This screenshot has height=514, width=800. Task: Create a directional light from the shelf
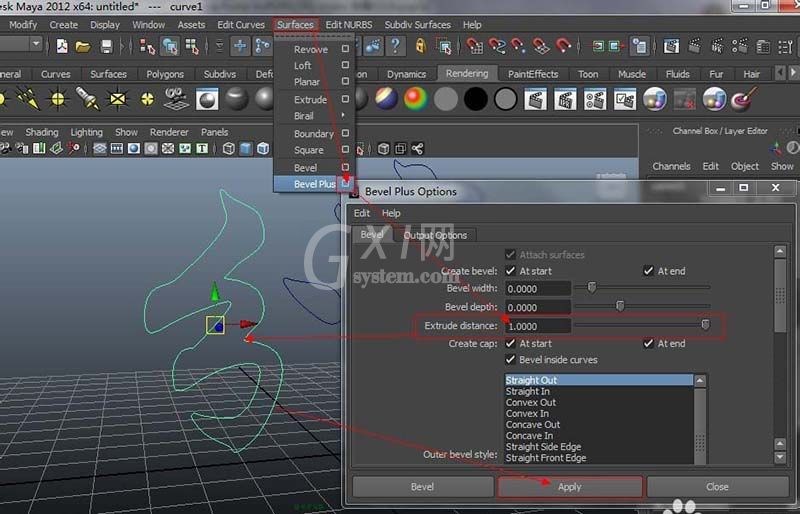pos(28,98)
